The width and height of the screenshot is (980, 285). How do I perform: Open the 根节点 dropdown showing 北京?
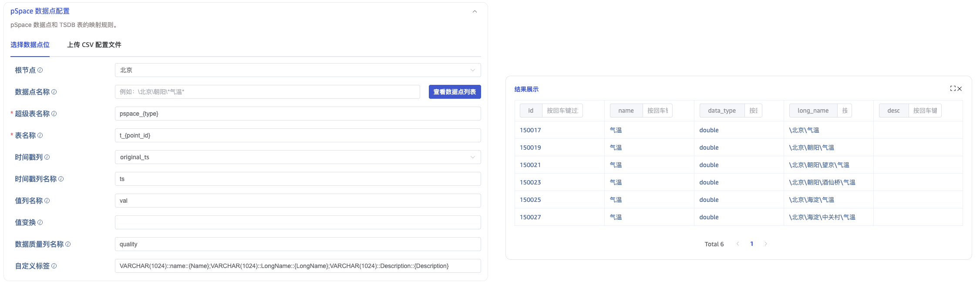tap(298, 70)
